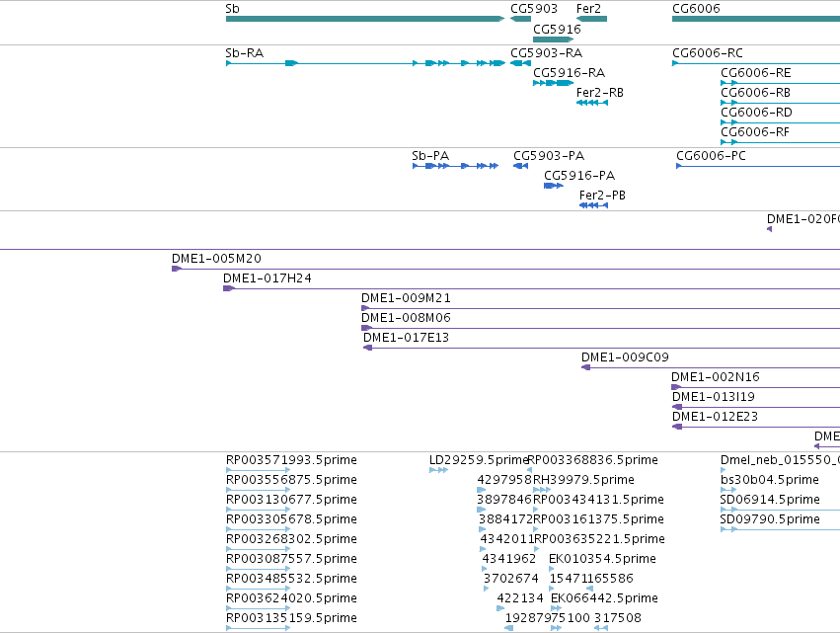The image size is (840, 633).
Task: Select the DME1-013I19 clone
Action: (756, 407)
